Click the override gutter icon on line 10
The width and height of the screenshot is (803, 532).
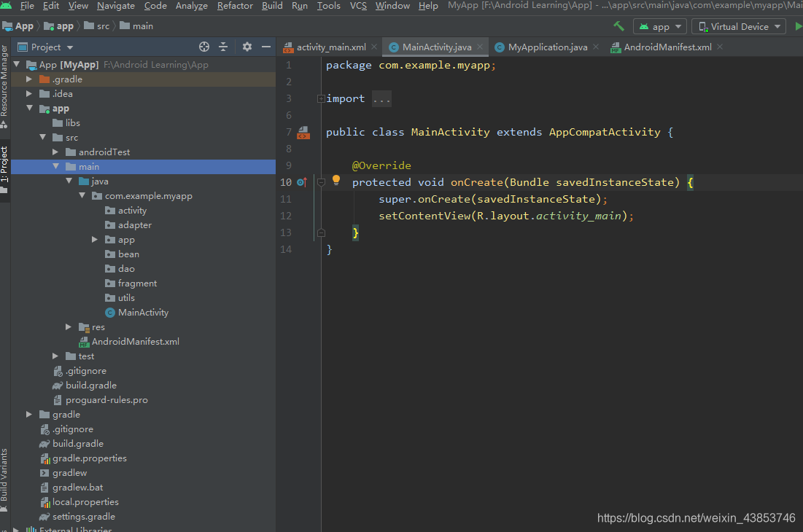[302, 182]
